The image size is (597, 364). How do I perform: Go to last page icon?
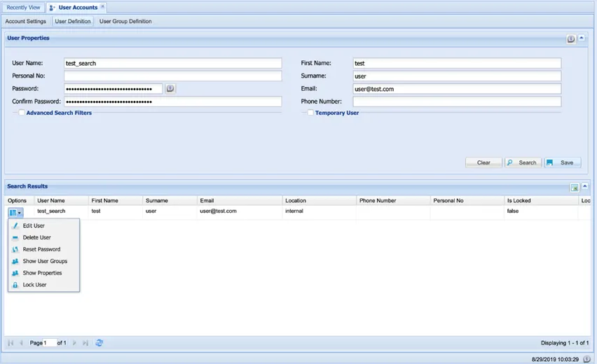click(85, 343)
